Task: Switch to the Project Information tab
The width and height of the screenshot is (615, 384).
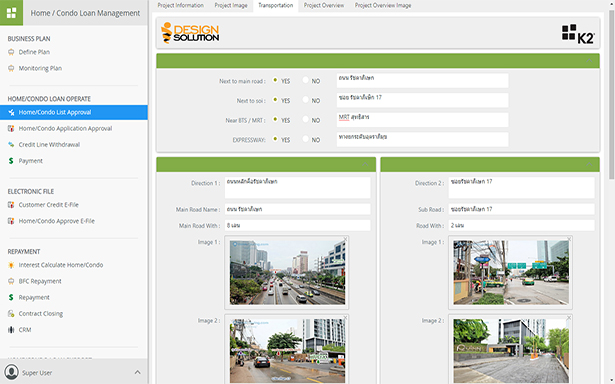Action: pos(180,5)
